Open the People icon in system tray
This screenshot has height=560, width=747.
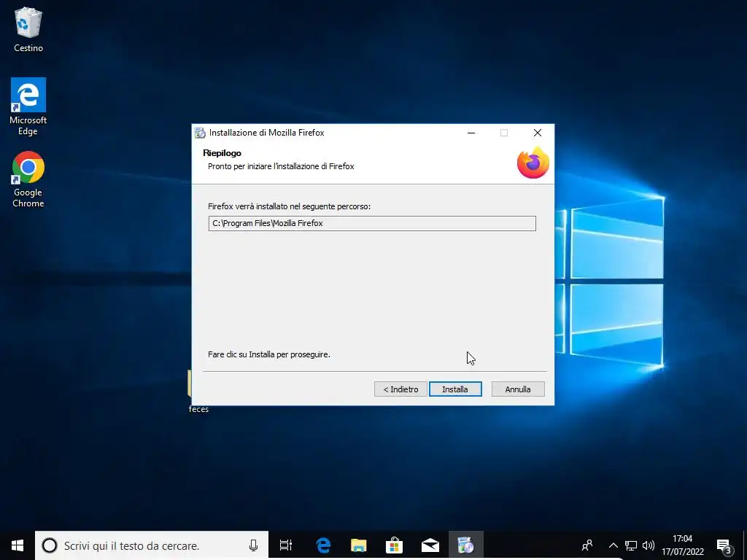(587, 545)
